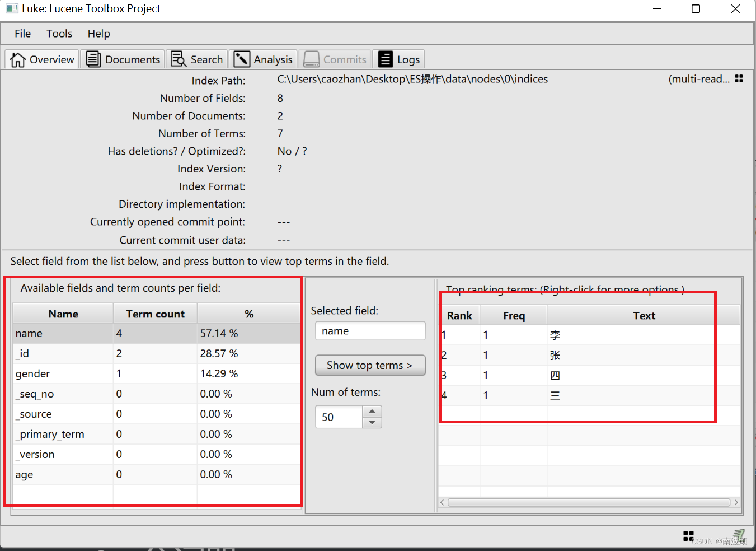Switch to the Overview tab
The height and width of the screenshot is (551, 756).
(42, 59)
